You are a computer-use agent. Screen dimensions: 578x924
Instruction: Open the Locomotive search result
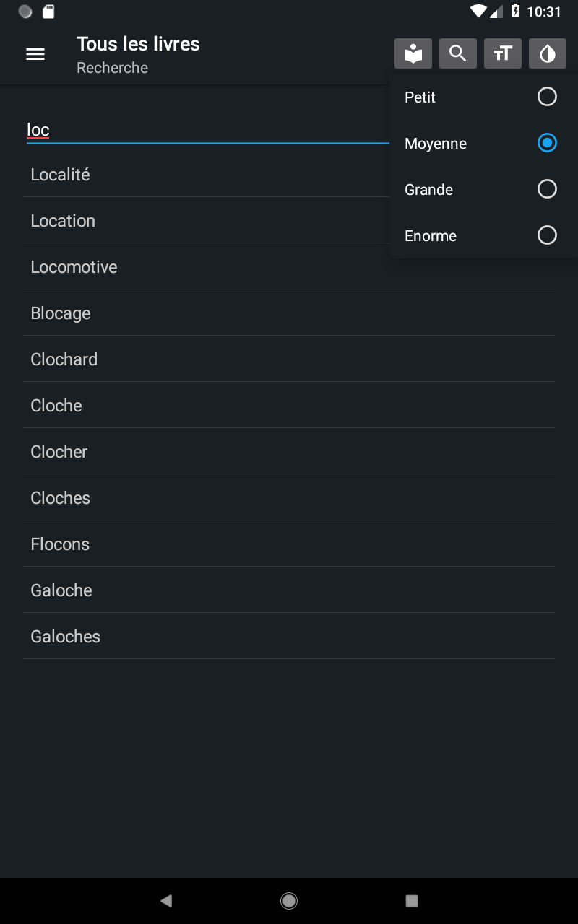pyautogui.click(x=74, y=267)
